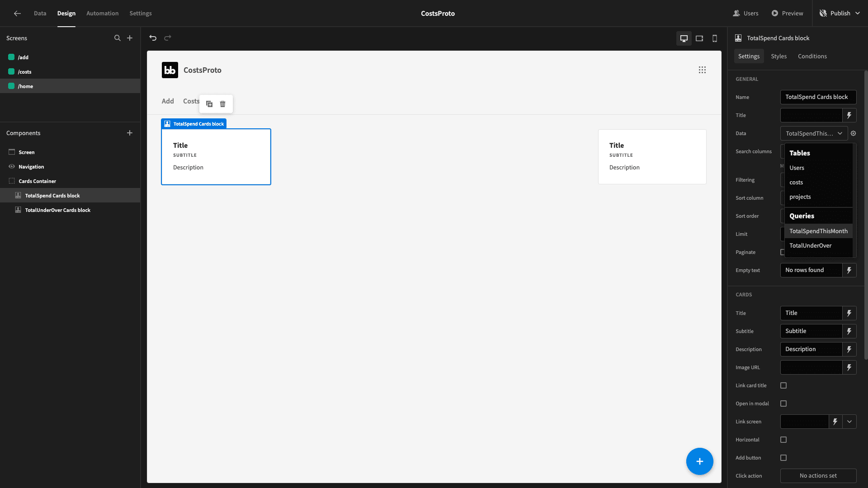Click the redo arrow icon
This screenshot has height=488, width=868.
168,38
